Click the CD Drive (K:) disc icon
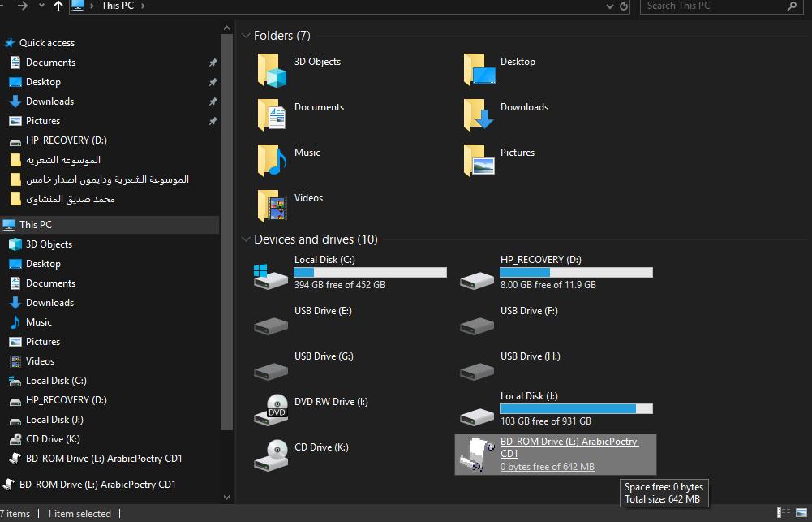 pyautogui.click(x=271, y=455)
